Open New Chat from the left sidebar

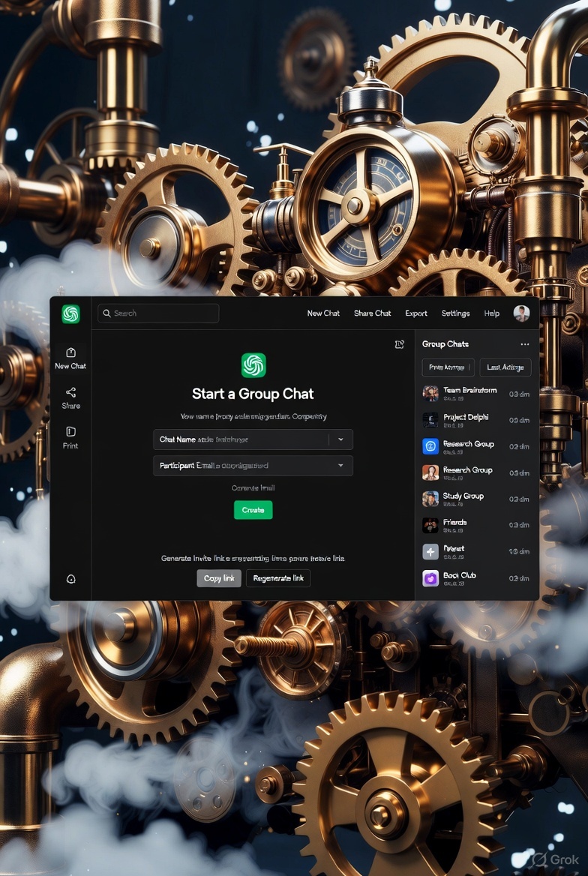pyautogui.click(x=70, y=358)
